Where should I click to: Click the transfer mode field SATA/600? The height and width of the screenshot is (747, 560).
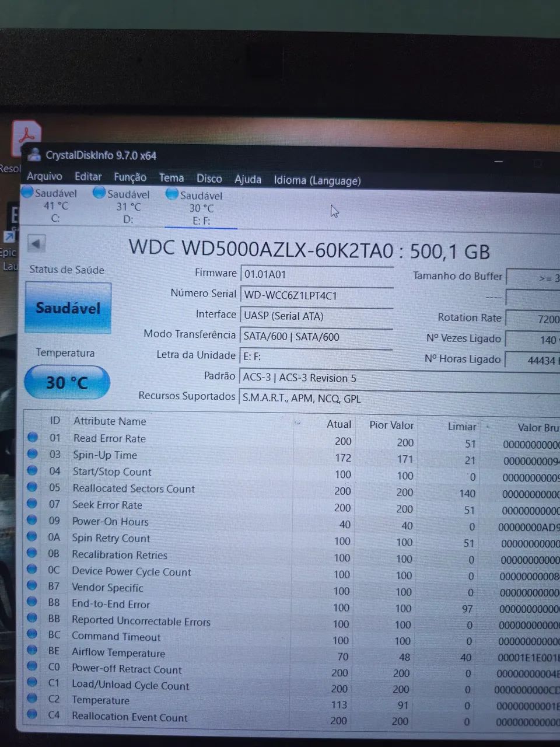coord(317,337)
